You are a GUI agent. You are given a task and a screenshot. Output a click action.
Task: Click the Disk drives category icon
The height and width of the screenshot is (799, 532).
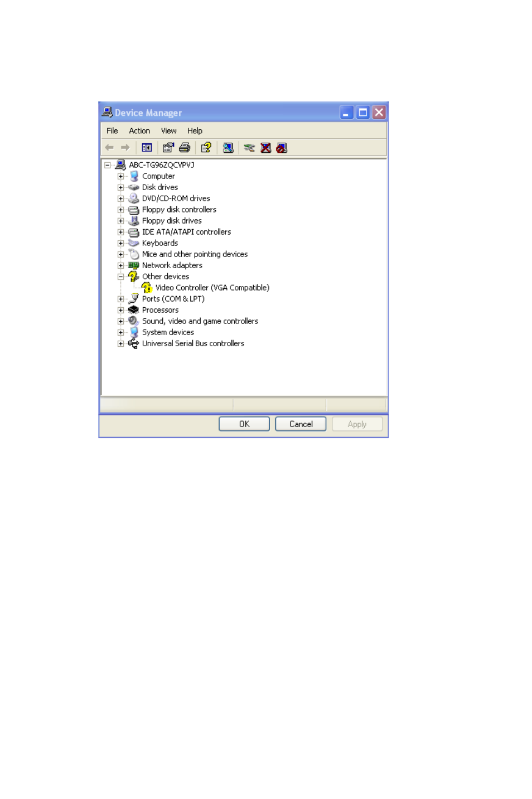[134, 187]
